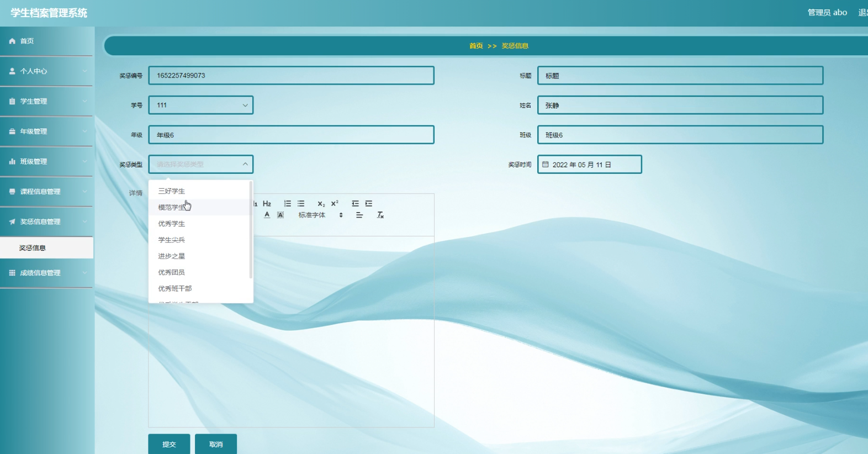The image size is (868, 454).
Task: Focus the 姓名 field showing 张静
Action: (680, 105)
